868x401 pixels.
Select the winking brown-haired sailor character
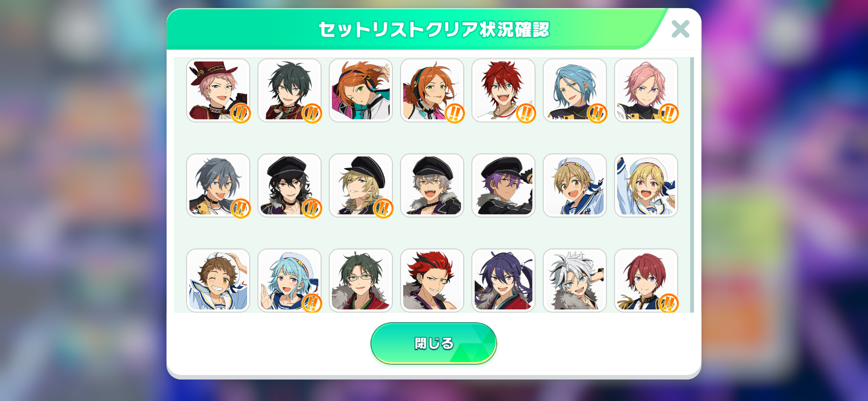(x=218, y=280)
